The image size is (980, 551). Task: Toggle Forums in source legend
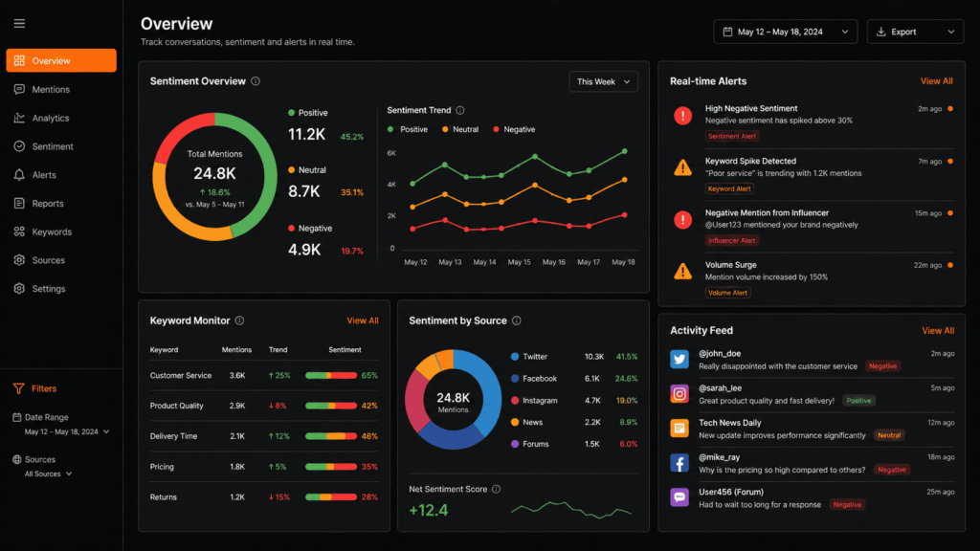click(x=529, y=444)
